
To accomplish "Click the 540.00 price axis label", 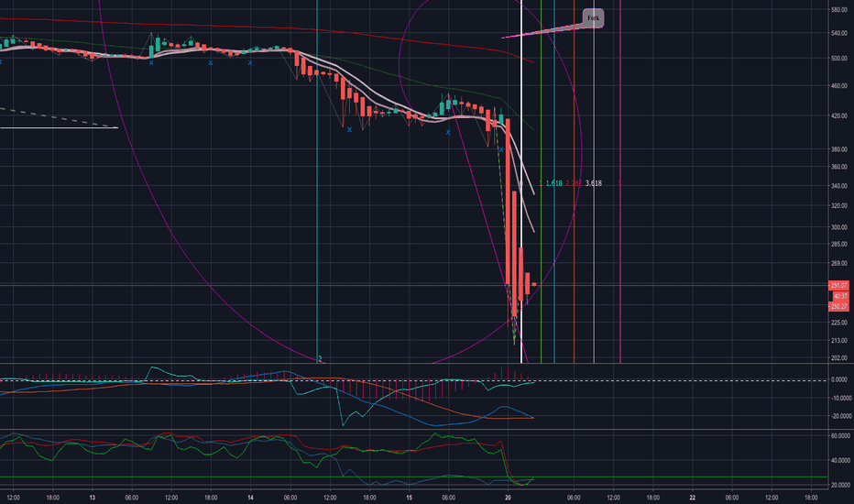I will click(838, 33).
